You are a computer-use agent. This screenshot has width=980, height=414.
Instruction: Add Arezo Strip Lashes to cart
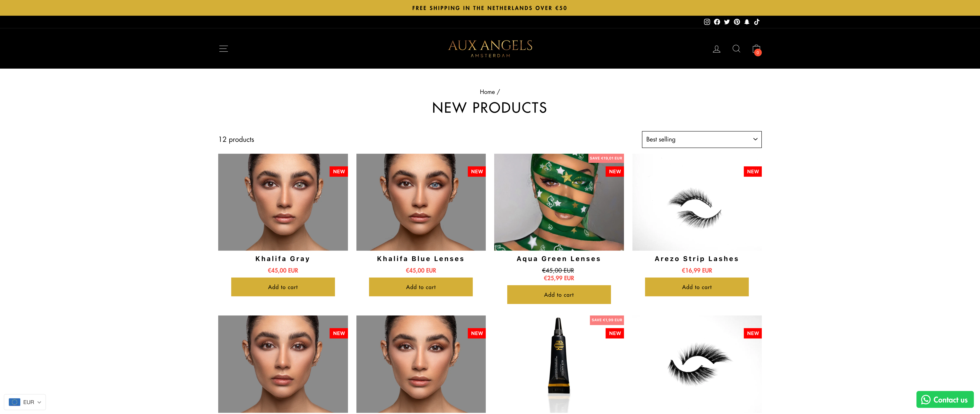pos(697,287)
